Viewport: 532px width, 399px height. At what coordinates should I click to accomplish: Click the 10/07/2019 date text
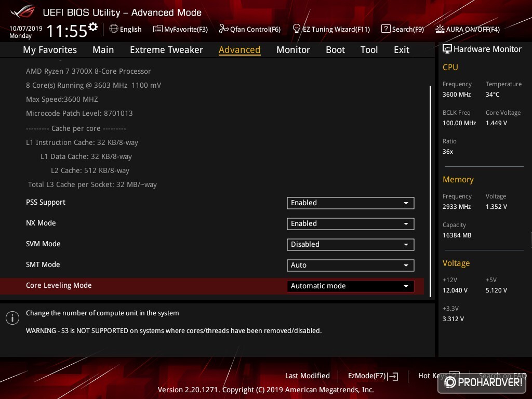pos(26,29)
